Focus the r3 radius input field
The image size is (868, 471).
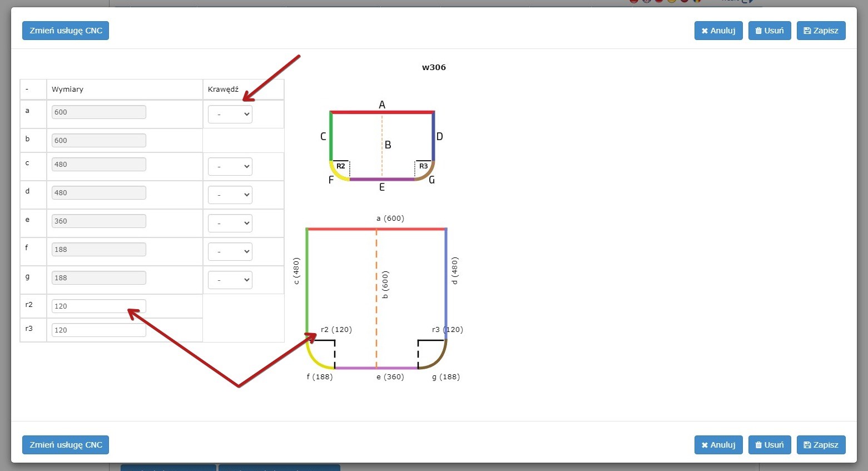tap(98, 330)
